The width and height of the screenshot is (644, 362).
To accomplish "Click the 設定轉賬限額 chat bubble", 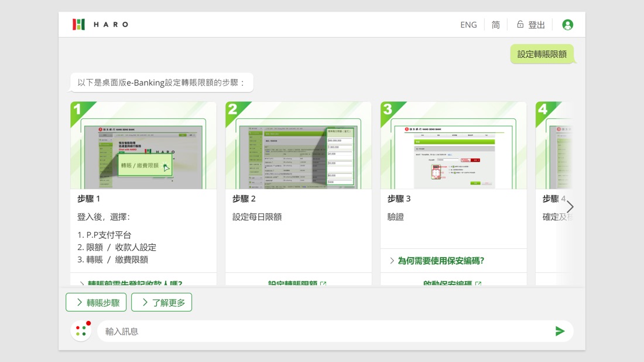I will pos(542,54).
